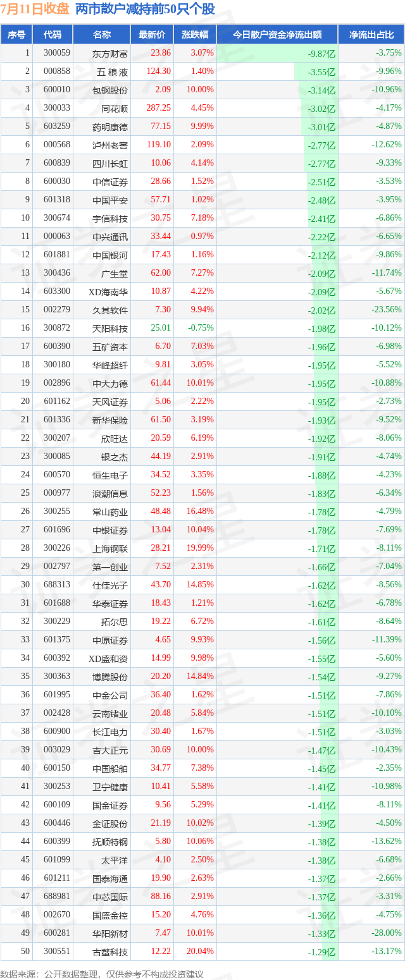Click 长江电力 stock name
Screen dimensions: 405x980
click(x=110, y=732)
